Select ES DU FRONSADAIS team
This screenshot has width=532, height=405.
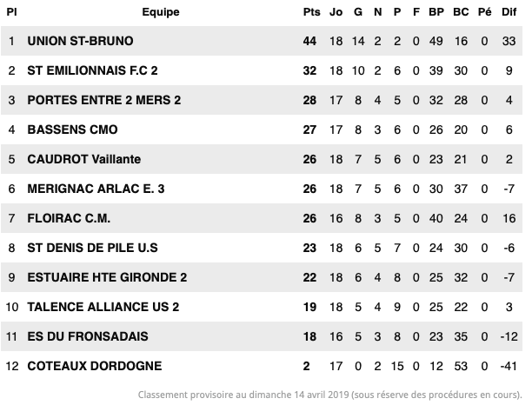pyautogui.click(x=88, y=336)
